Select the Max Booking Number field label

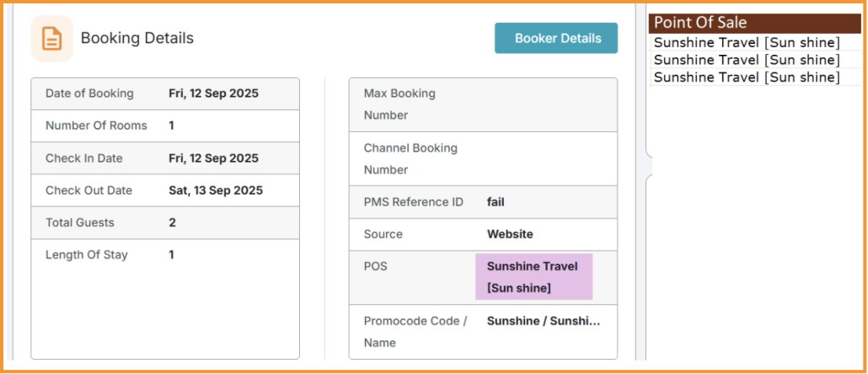tap(399, 104)
